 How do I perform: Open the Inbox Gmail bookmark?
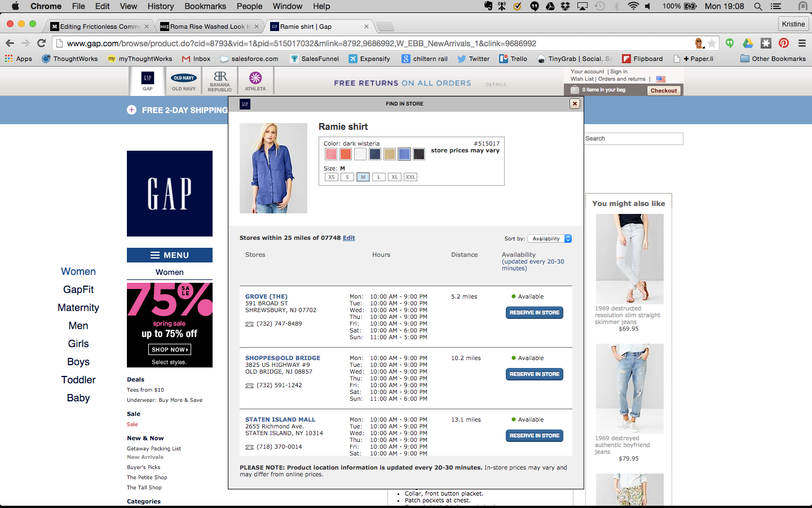196,59
